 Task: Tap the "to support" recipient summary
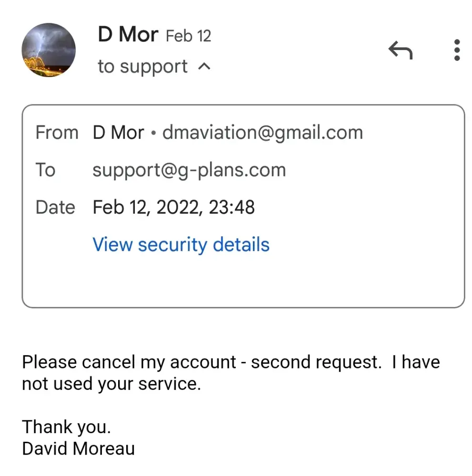[x=142, y=67]
